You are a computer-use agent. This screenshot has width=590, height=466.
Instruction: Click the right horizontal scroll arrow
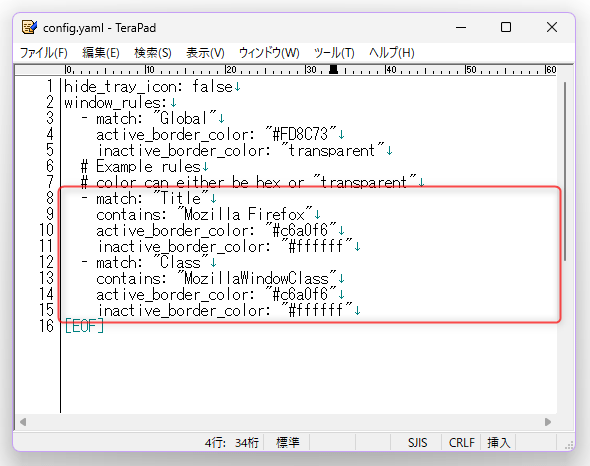(x=548, y=422)
